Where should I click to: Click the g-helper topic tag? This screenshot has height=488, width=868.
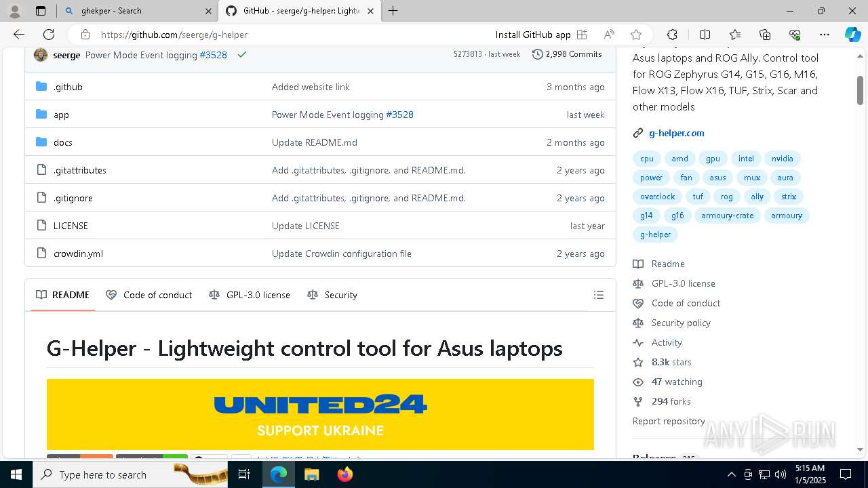[x=655, y=235]
